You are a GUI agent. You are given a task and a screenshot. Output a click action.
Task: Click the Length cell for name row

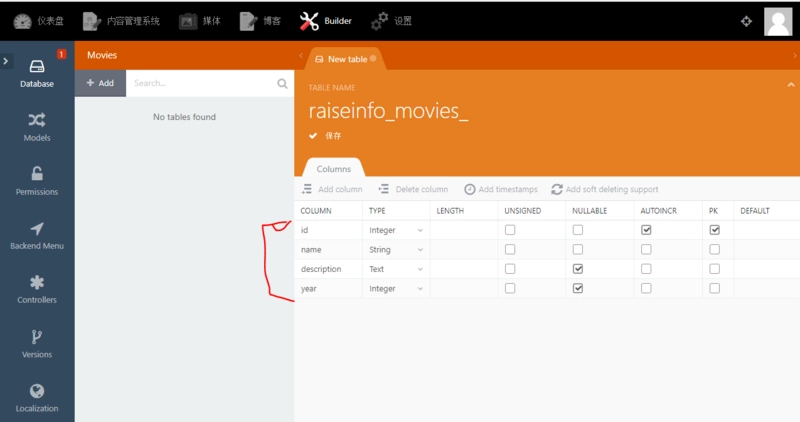point(464,250)
